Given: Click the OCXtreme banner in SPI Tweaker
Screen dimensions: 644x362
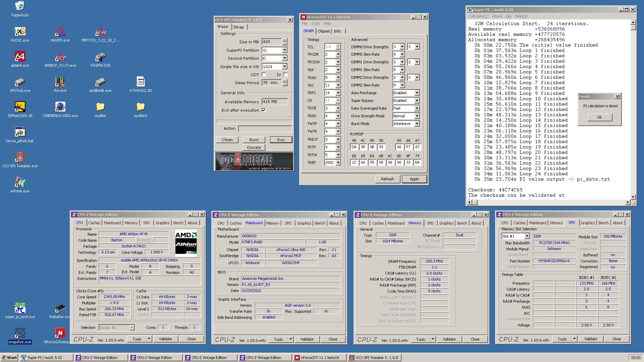Looking at the screenshot, I should [254, 162].
